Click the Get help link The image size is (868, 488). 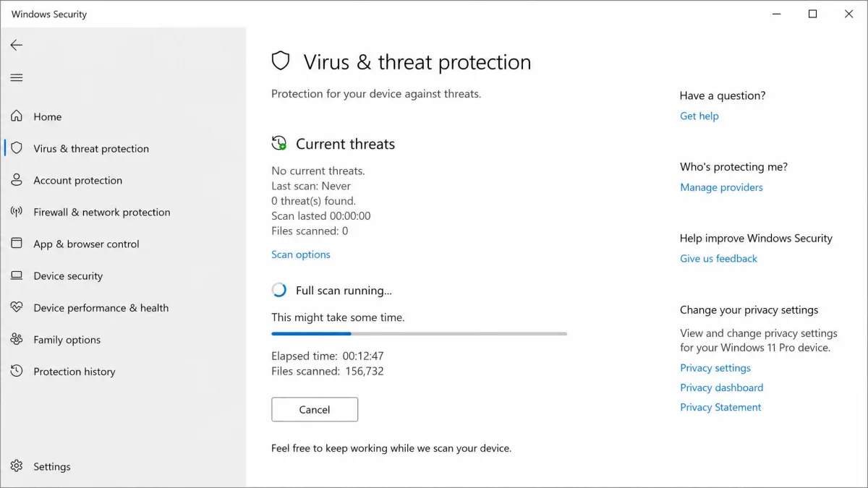(699, 116)
